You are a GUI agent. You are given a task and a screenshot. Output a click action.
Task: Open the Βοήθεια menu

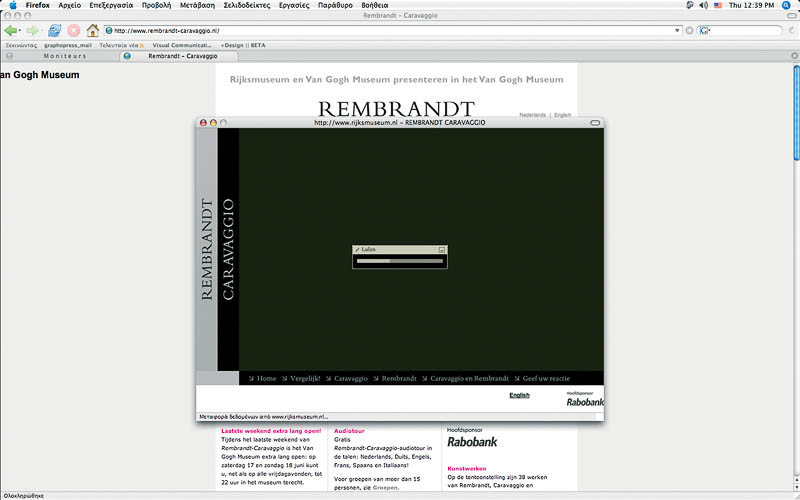click(x=374, y=5)
